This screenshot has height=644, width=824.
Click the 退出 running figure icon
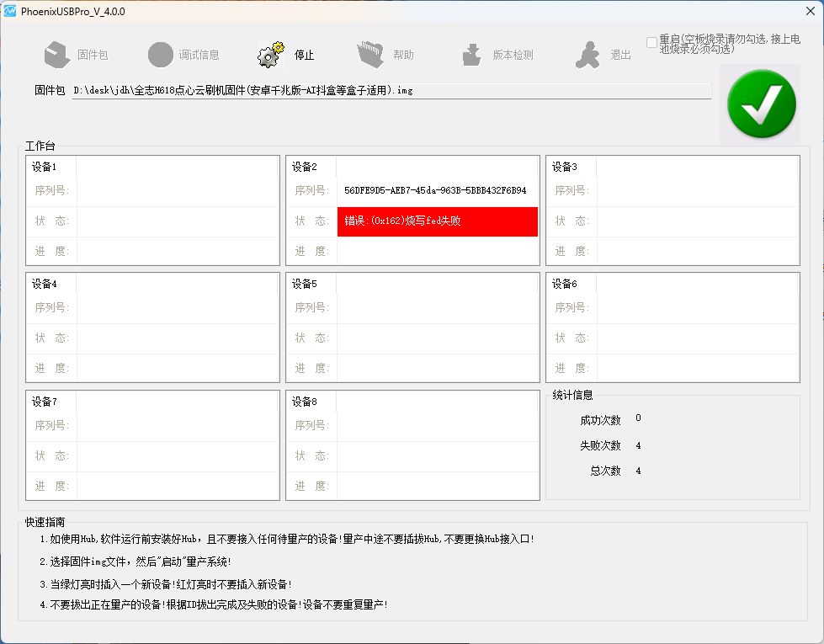point(587,55)
